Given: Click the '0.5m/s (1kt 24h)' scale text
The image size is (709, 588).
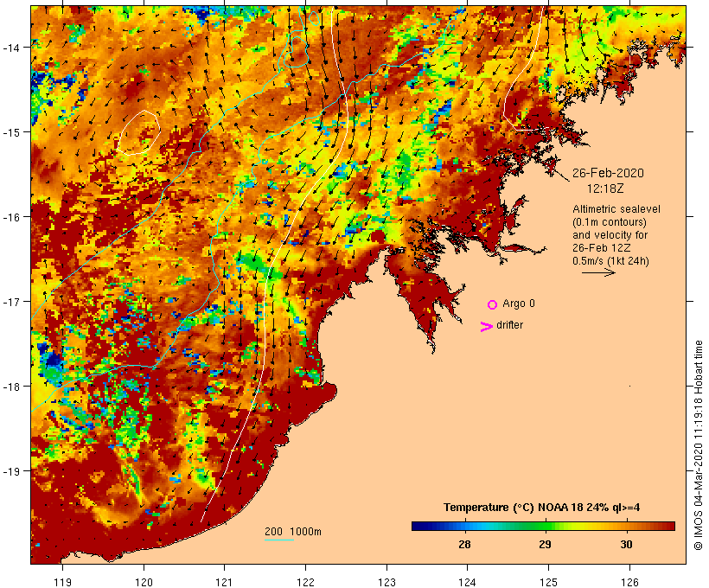Looking at the screenshot, I should pyautogui.click(x=611, y=261).
